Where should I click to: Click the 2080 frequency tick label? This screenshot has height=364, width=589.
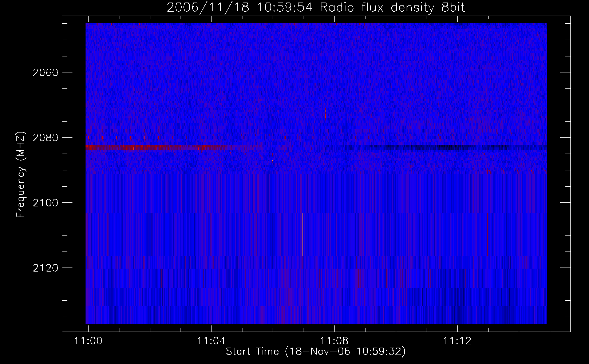[46, 138]
